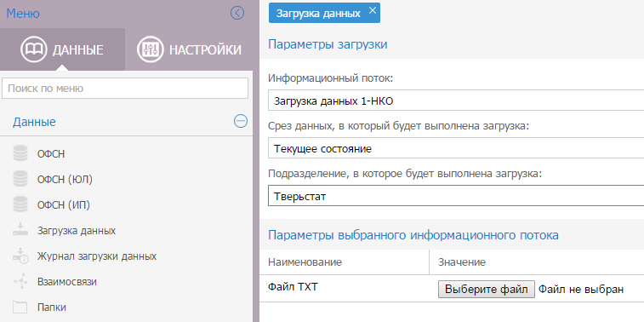
Task: Click the database icon beside ОФСН (ИП)
Action: [x=20, y=204]
